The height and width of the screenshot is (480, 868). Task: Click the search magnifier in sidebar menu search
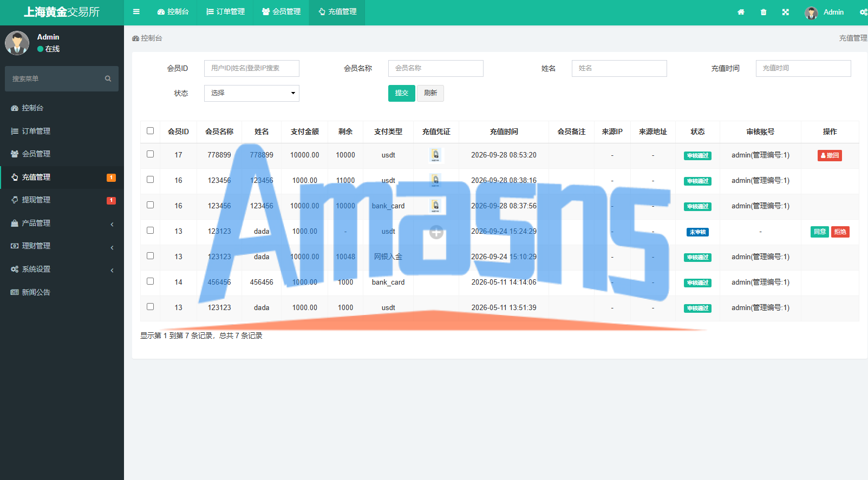coord(108,78)
